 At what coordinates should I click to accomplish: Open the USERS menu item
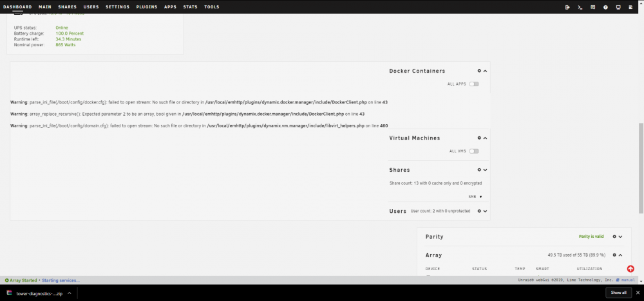tap(91, 7)
